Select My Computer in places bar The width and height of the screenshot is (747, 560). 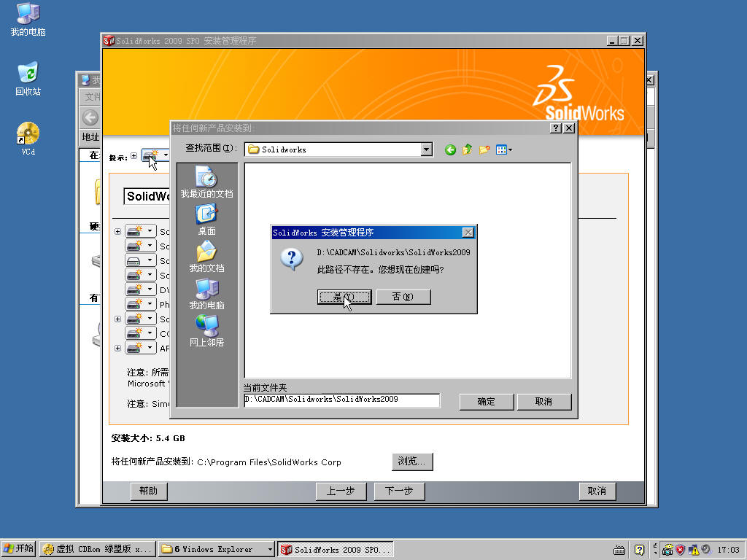tap(206, 295)
